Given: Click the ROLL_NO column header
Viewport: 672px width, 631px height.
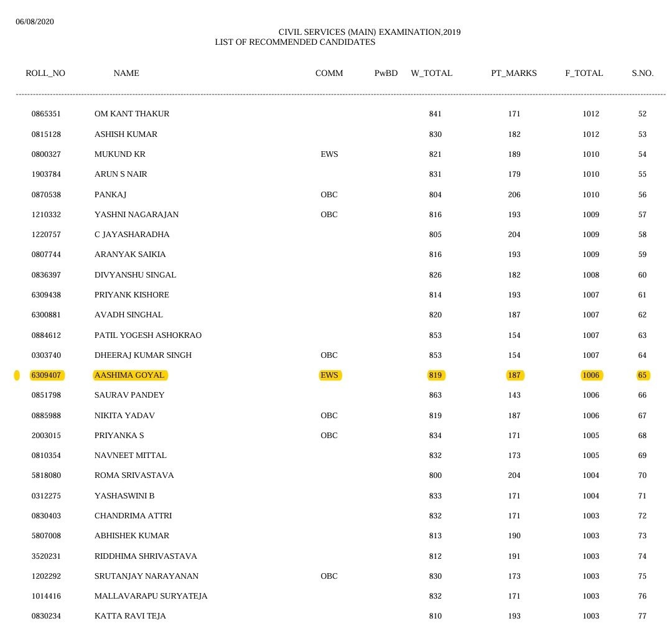Looking at the screenshot, I should (x=45, y=73).
